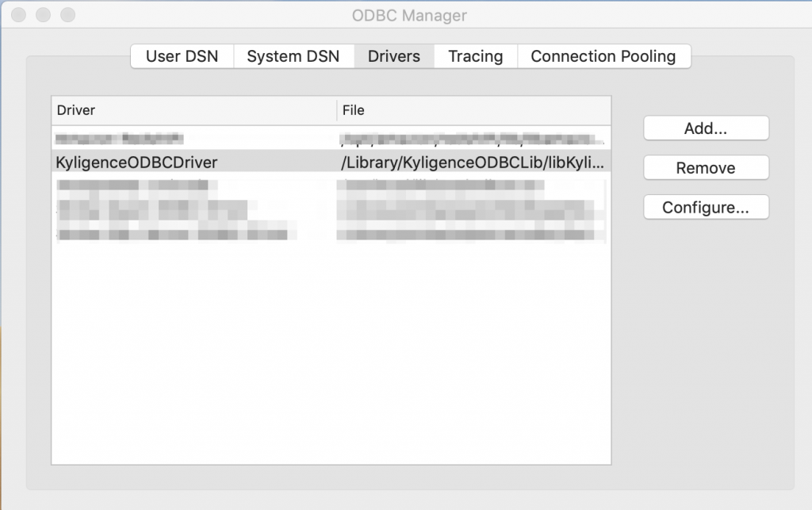Maximize the ODBC Manager window
812x510 pixels.
67,15
